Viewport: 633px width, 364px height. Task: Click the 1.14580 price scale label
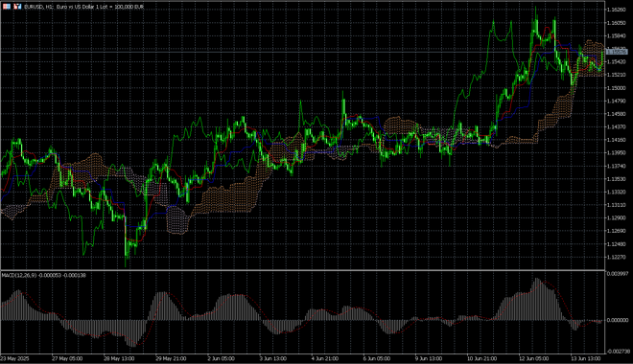(616, 114)
